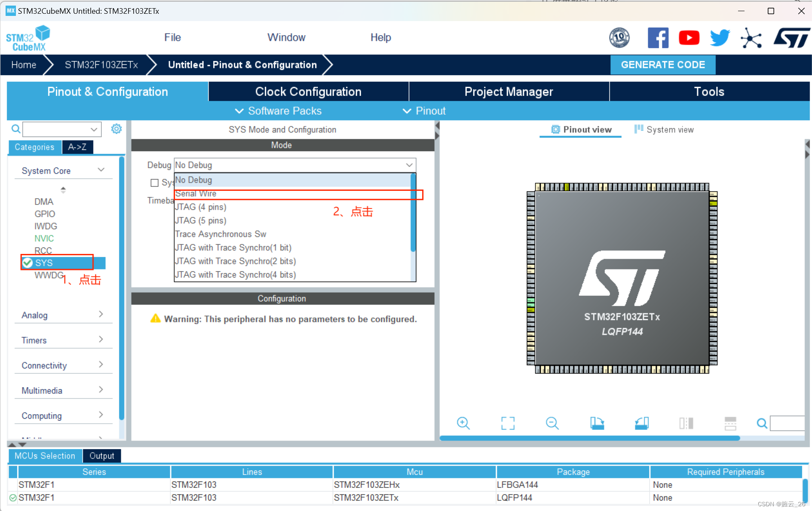Image resolution: width=812 pixels, height=511 pixels.
Task: Select DMA in System Core
Action: (44, 202)
